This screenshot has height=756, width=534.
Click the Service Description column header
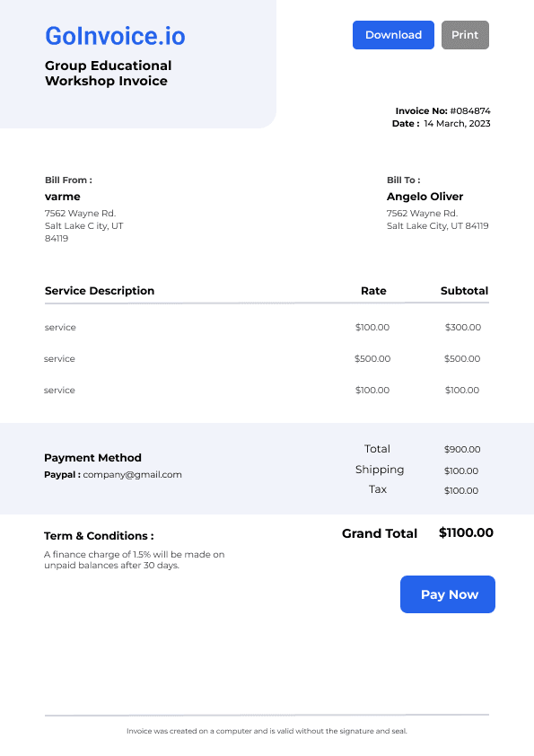[x=100, y=291]
